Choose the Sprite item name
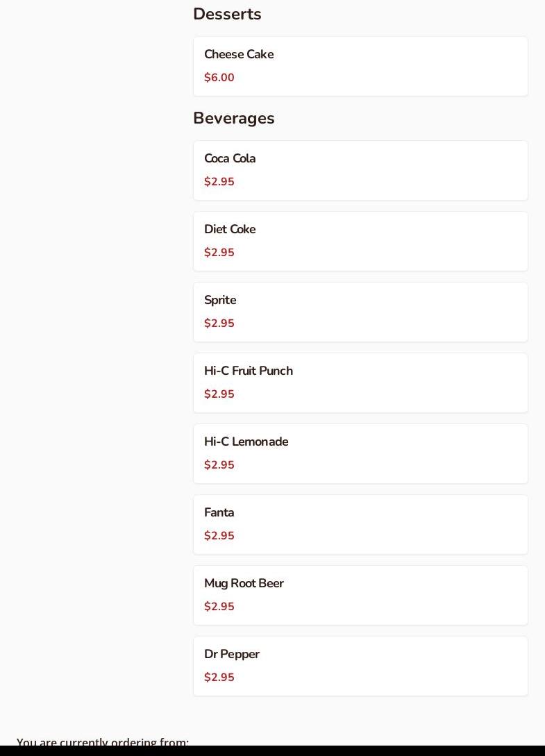Screen dimensions: 545x756 220,300
